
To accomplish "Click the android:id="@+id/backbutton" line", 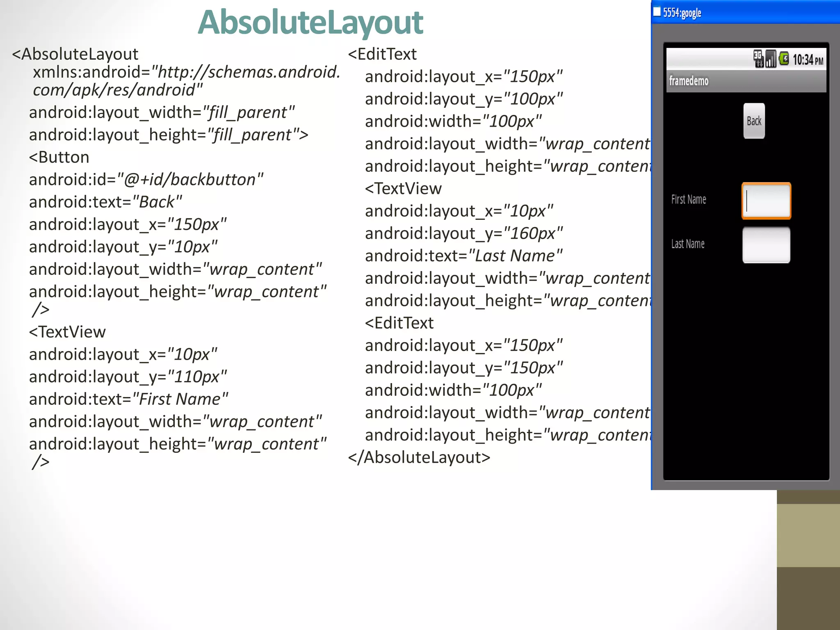I will 146,180.
